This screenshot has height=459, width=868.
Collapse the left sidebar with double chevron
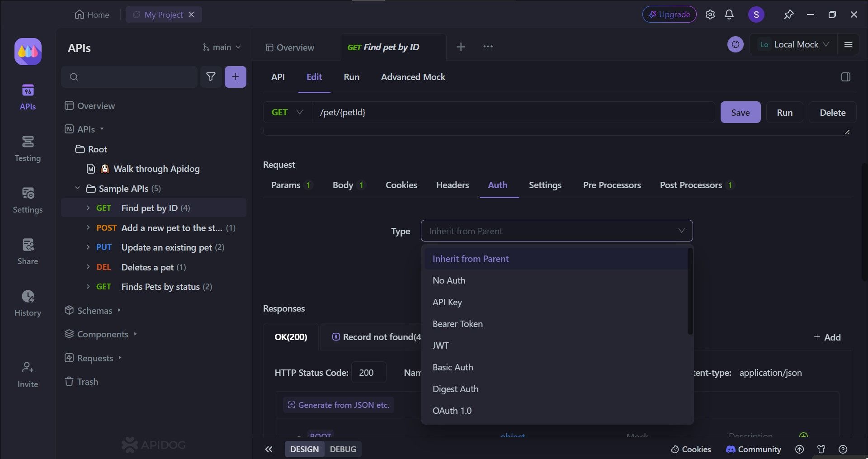[x=269, y=449]
